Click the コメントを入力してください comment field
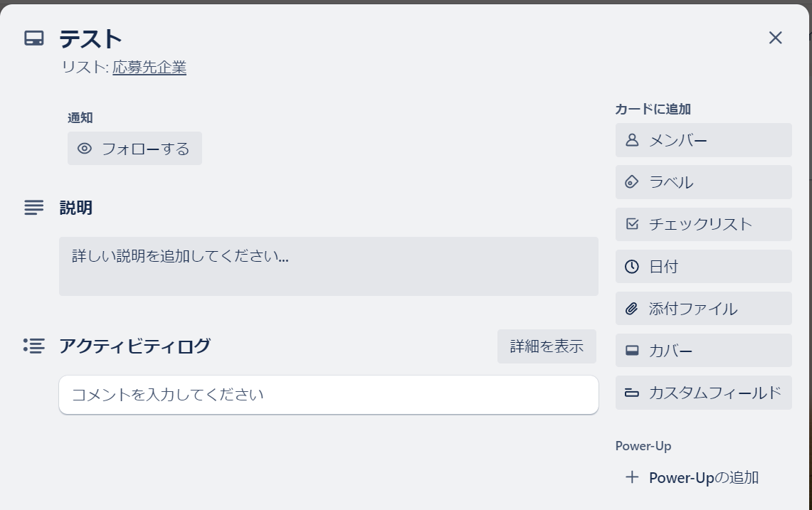The height and width of the screenshot is (510, 812). [x=328, y=394]
